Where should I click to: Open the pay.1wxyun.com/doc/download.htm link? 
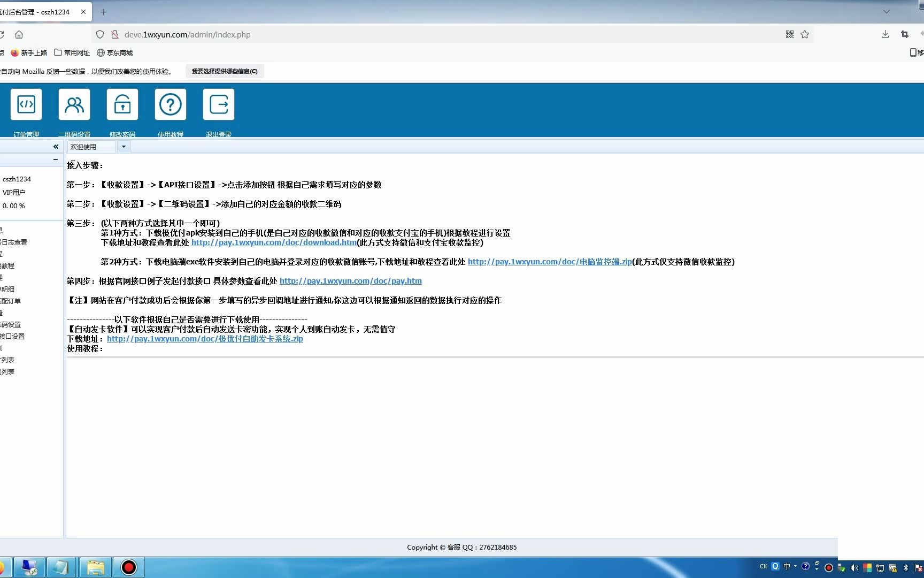[x=274, y=242]
